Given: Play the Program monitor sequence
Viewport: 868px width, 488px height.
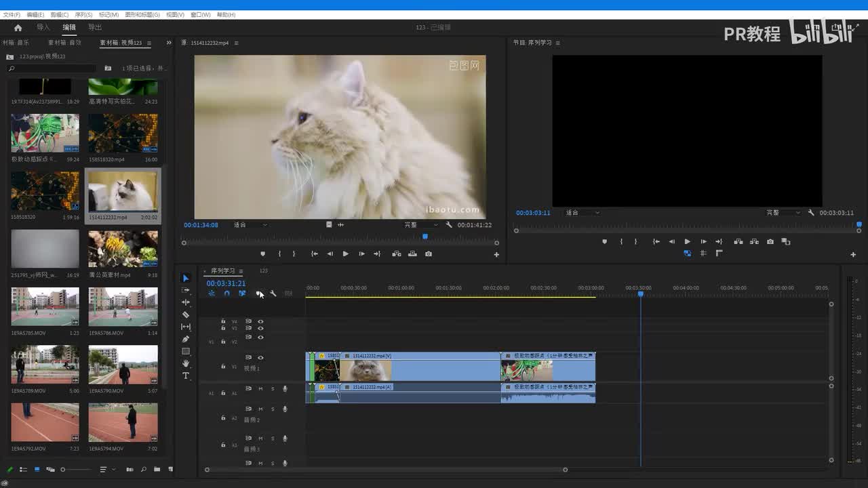Looking at the screenshot, I should (x=687, y=241).
